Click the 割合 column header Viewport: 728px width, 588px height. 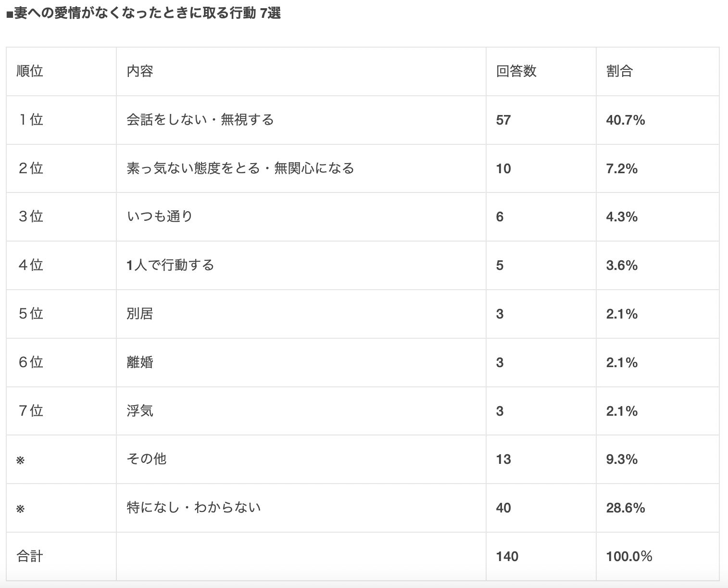pos(619,71)
